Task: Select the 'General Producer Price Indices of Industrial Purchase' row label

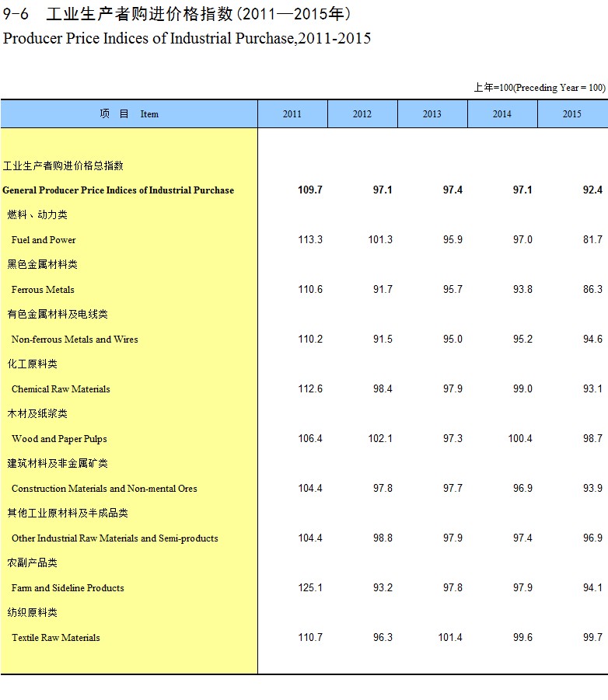Action: point(118,190)
